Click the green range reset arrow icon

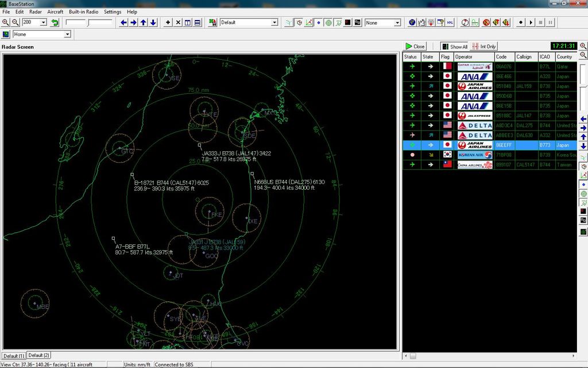(55, 22)
